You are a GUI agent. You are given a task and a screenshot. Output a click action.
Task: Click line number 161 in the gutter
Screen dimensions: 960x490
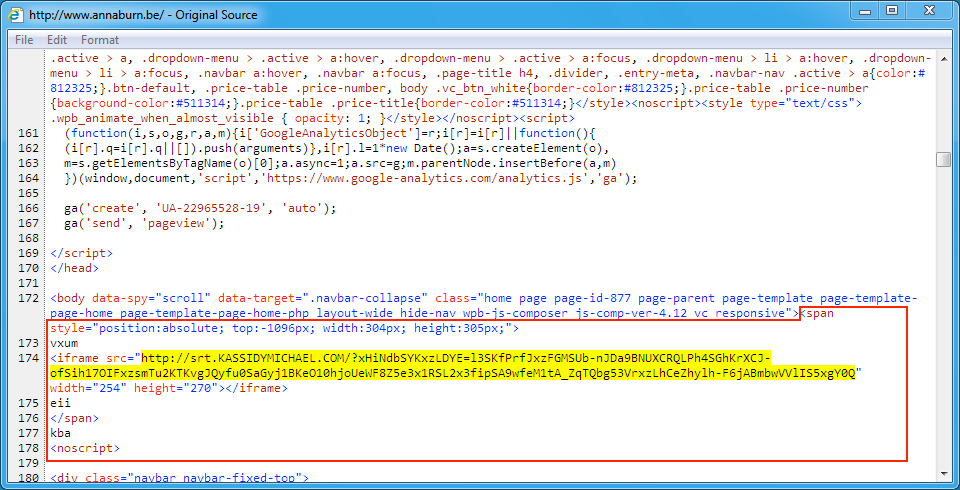[28, 134]
